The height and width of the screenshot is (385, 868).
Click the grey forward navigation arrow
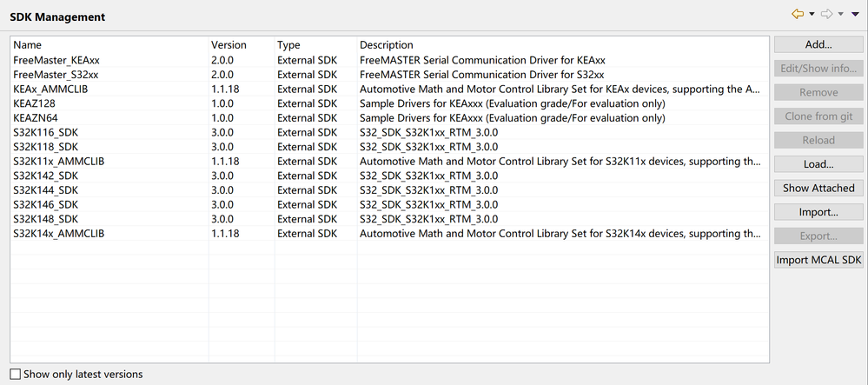(826, 14)
